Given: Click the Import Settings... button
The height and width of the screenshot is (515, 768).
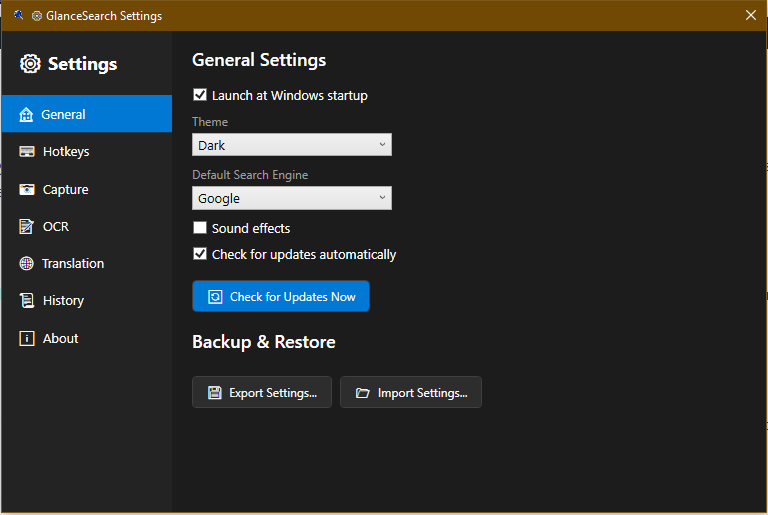Looking at the screenshot, I should pyautogui.click(x=411, y=392).
